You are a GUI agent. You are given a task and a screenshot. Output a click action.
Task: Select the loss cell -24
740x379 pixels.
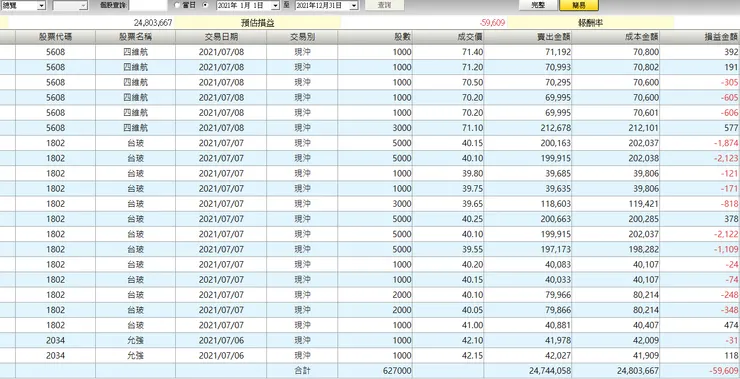(700, 264)
